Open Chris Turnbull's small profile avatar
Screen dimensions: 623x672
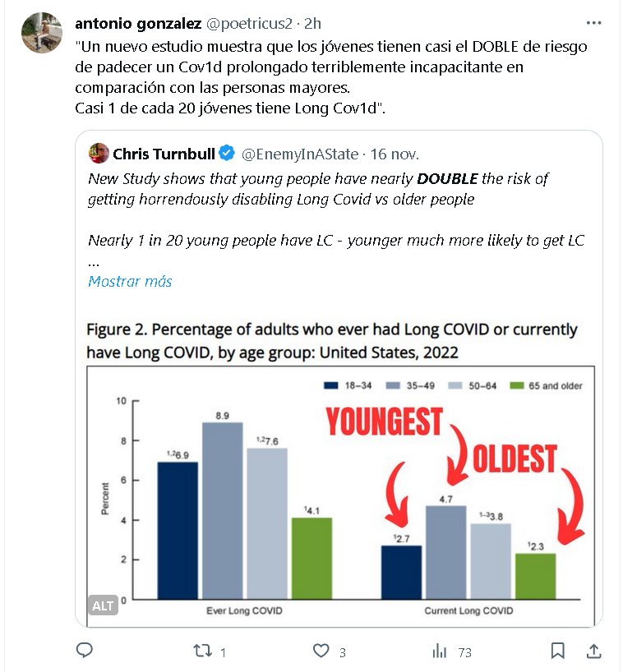pos(99,154)
